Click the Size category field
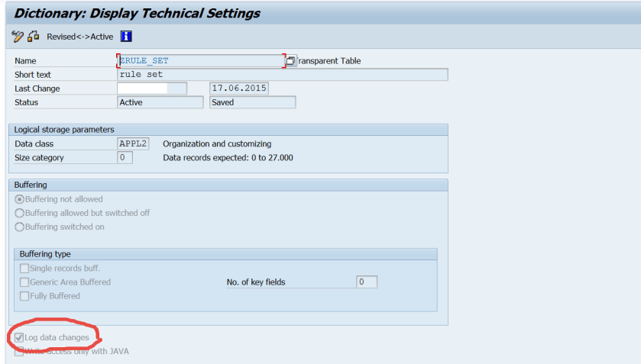 (125, 158)
